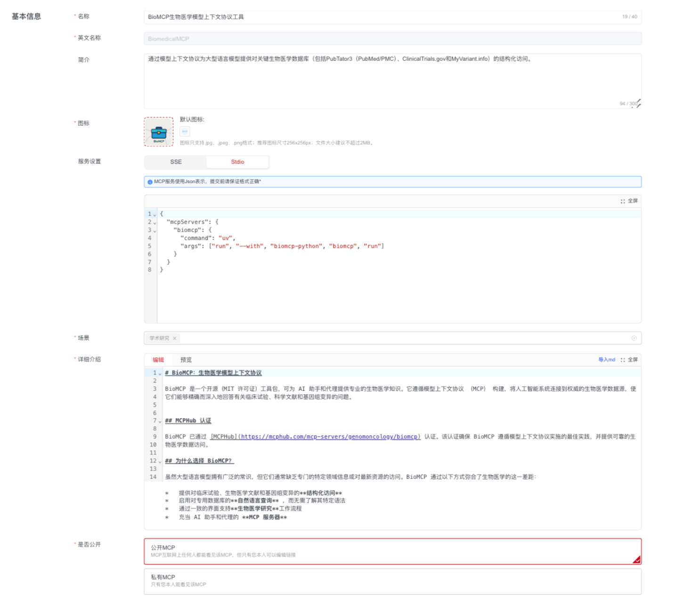The height and width of the screenshot is (597, 700).
Task: Collapse the "## MCPHub 认证" heading fold arrow
Action: pyautogui.click(x=160, y=421)
